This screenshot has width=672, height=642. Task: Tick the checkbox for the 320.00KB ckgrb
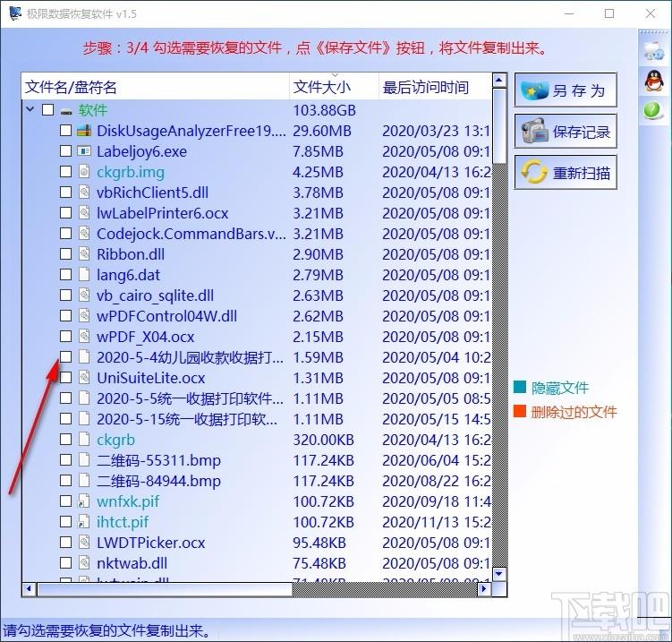(x=65, y=439)
